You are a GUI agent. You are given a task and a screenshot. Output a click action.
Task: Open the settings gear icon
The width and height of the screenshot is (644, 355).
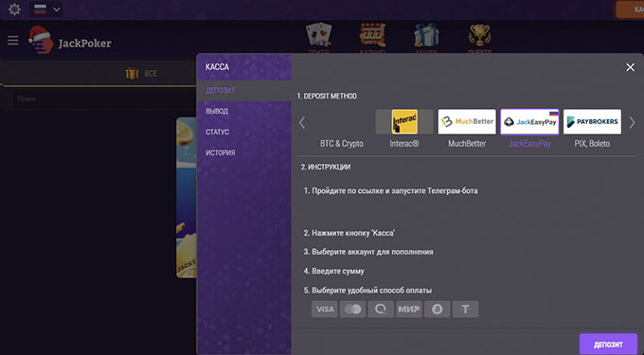(14, 9)
